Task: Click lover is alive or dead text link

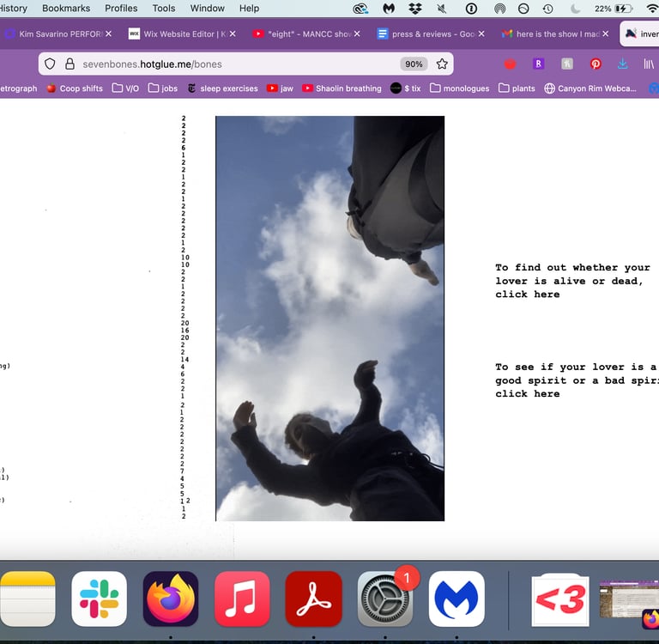Action: point(572,281)
